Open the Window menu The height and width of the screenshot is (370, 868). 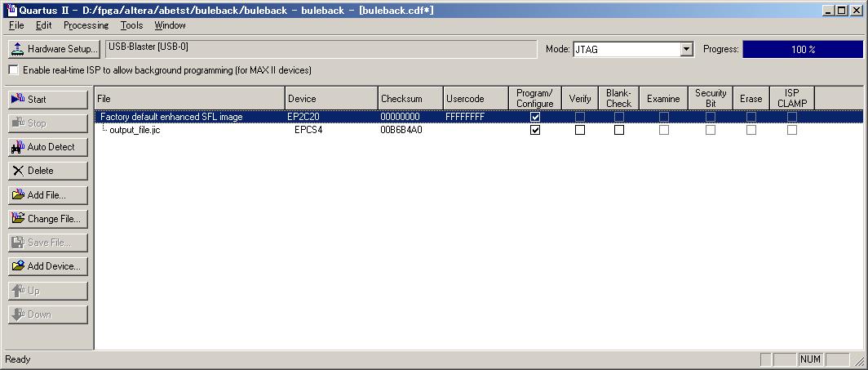click(x=170, y=25)
